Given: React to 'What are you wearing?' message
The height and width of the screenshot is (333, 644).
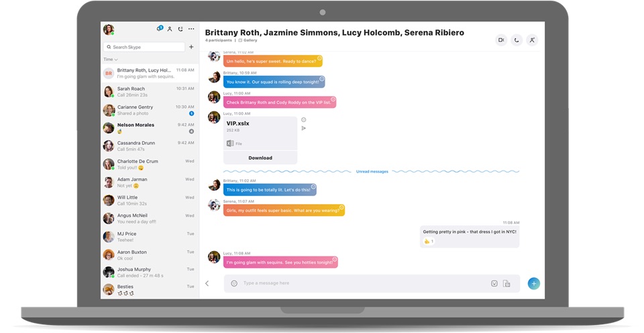Looking at the screenshot, I should coord(341,207).
